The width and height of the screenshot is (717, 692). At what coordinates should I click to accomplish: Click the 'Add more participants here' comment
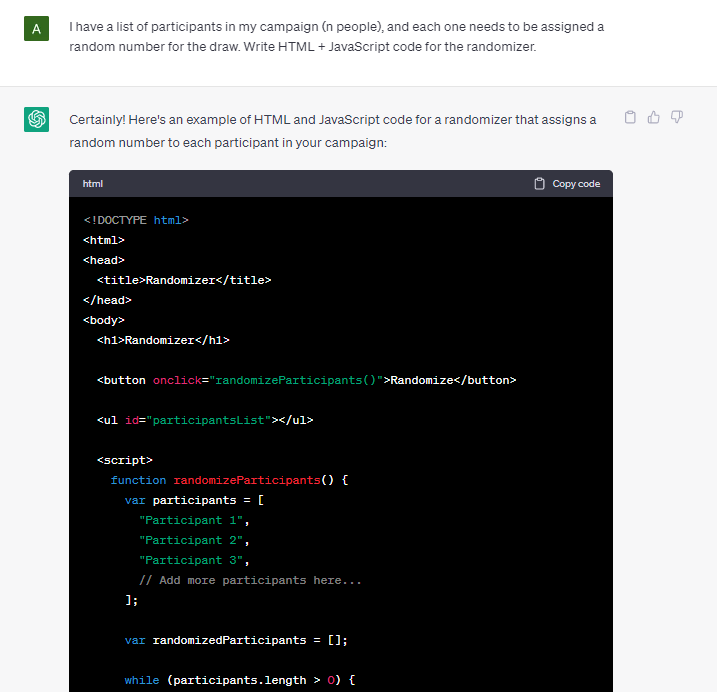(x=250, y=580)
